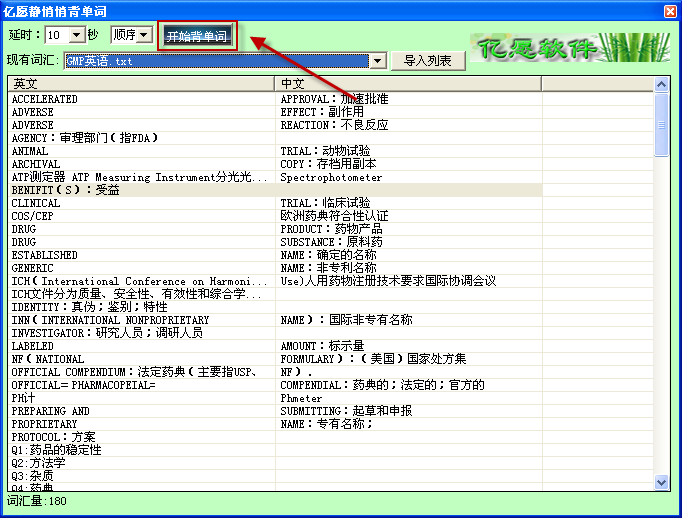Select the OFFICIAL=PHARMACOPEIAL= row
The width and height of the screenshot is (682, 518).
tap(276, 385)
